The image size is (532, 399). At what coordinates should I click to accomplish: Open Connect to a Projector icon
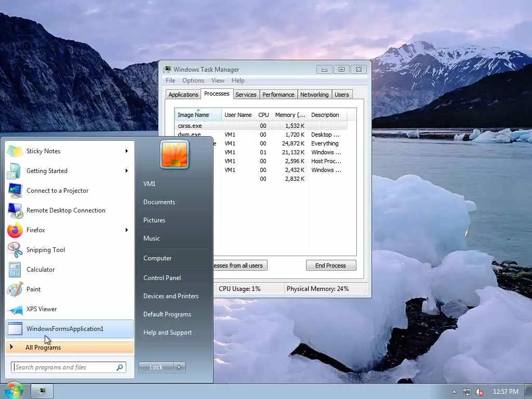point(15,191)
